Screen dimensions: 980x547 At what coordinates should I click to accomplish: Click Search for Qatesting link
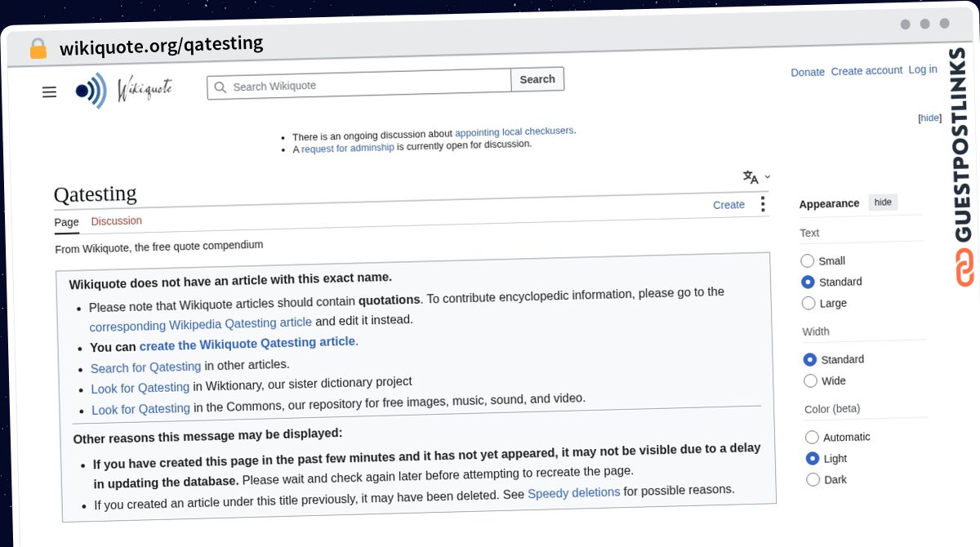(145, 367)
